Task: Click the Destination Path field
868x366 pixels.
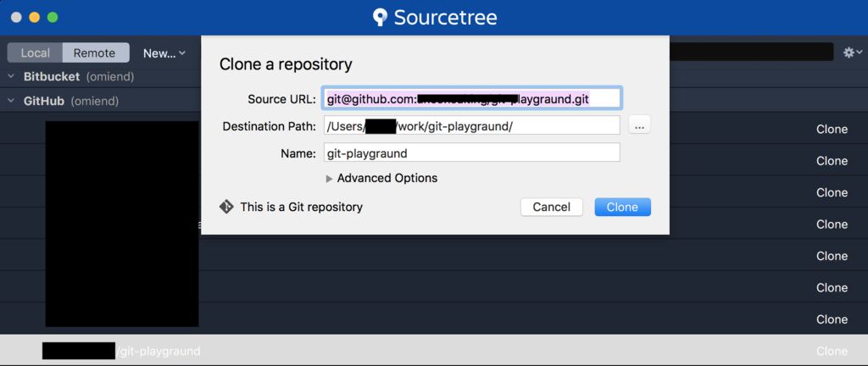Action: pyautogui.click(x=471, y=125)
